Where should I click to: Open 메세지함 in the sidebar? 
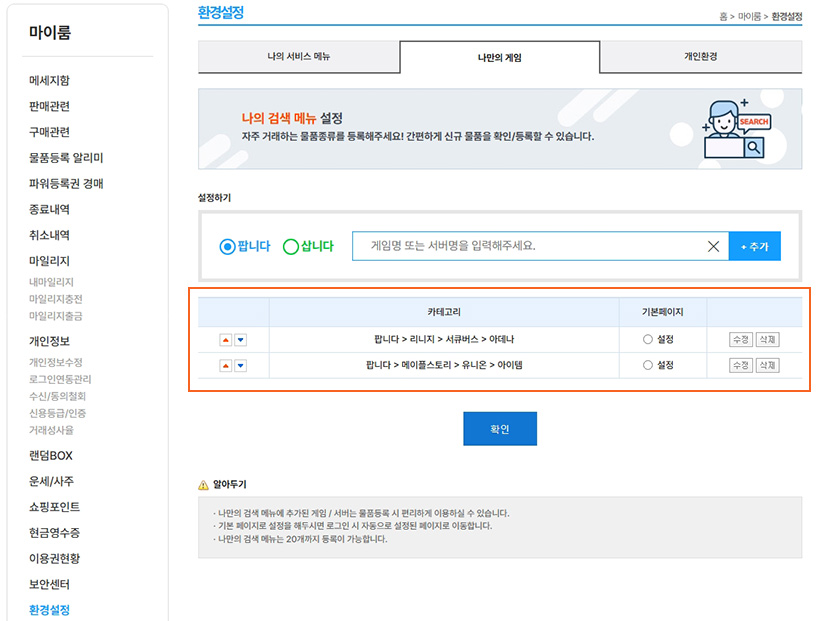50,80
